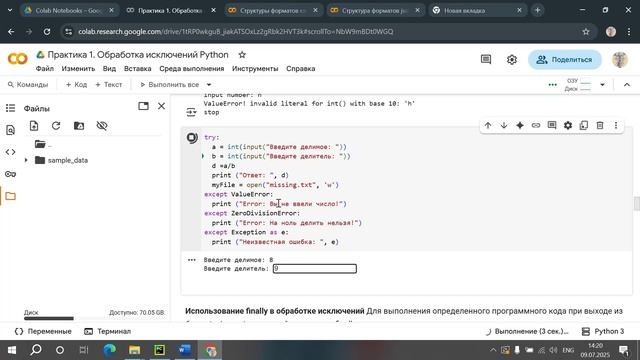Screen dimensions: 640x360
Task: Mirror cell in tab icon
Action: coord(584,125)
